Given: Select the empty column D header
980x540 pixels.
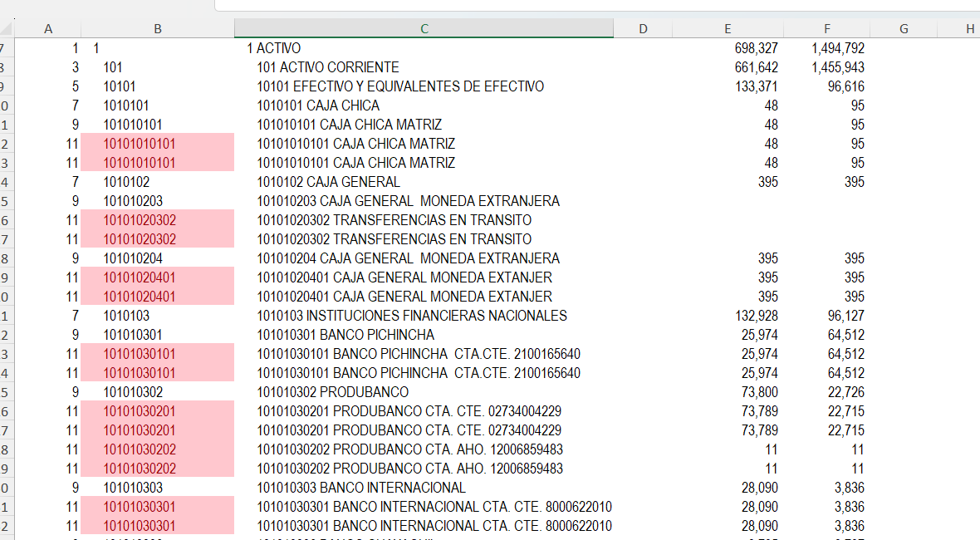Looking at the screenshot, I should tap(643, 29).
